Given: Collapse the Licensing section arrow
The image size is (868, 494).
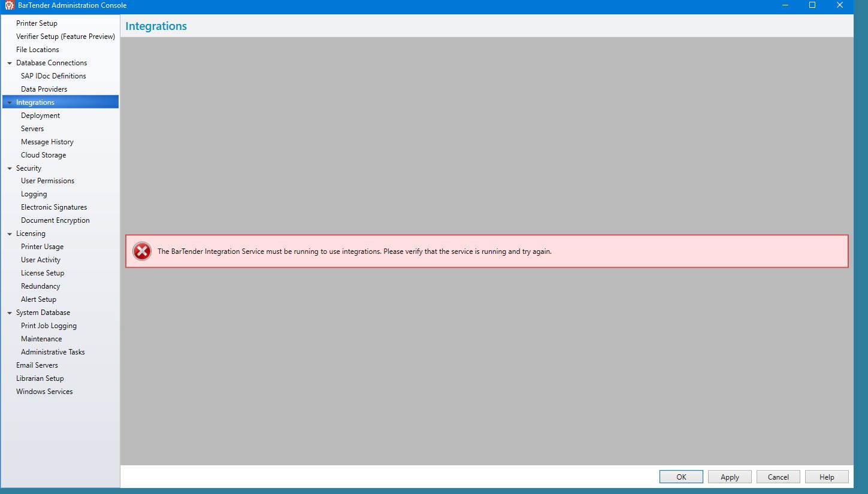Looking at the screenshot, I should click(x=10, y=234).
